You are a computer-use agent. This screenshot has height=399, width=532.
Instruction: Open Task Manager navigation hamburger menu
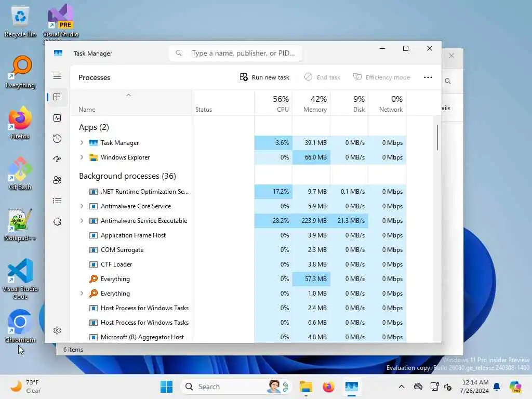click(57, 76)
